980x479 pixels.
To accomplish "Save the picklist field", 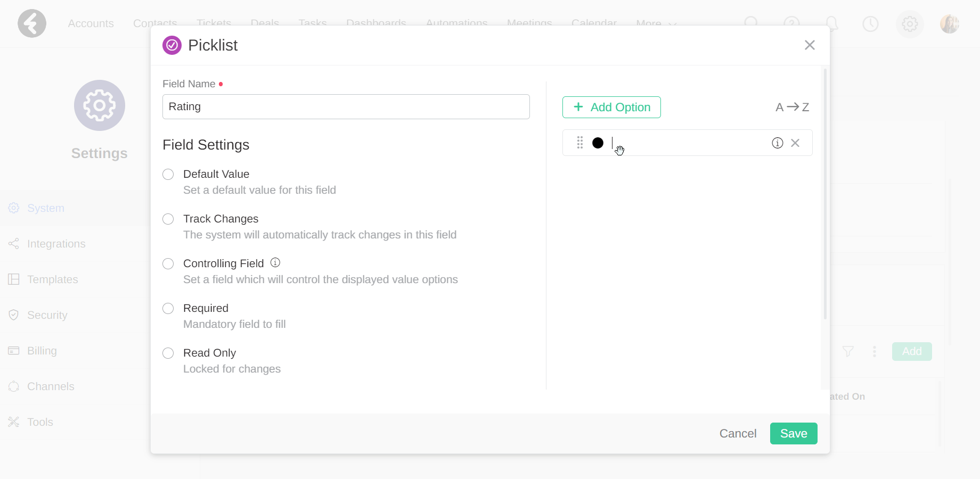I will [794, 433].
